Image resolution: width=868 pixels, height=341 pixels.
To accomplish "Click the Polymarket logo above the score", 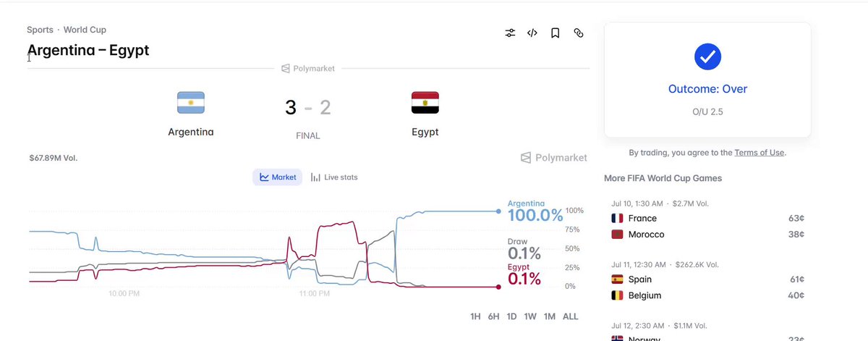I will [308, 69].
